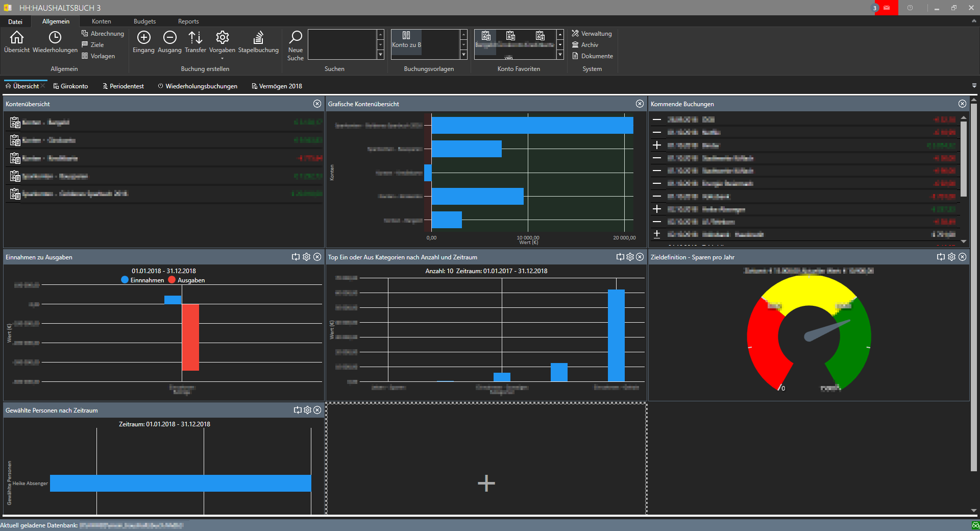This screenshot has height=531, width=980.
Task: Close the Kontenübersicht panel
Action: [317, 104]
